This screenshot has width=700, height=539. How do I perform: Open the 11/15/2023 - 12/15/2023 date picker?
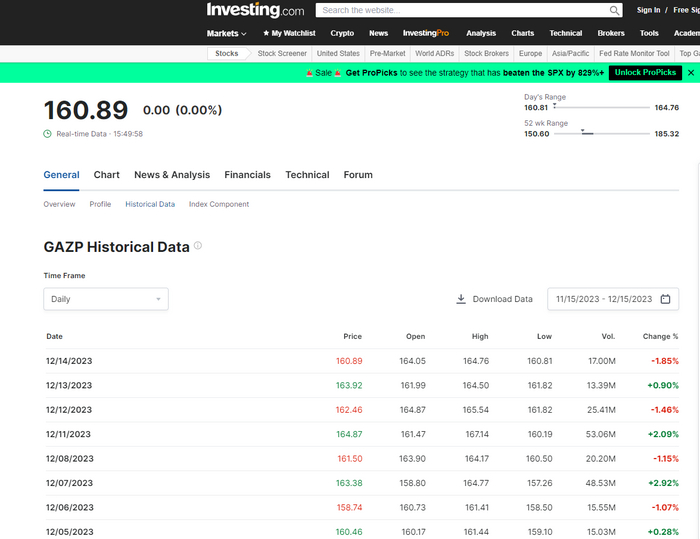603,299
